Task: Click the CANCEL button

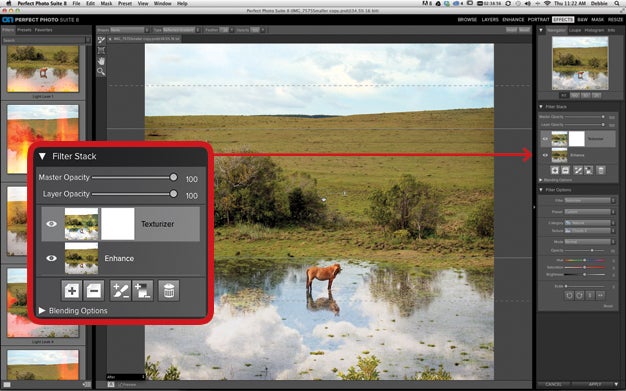Action: 553,384
